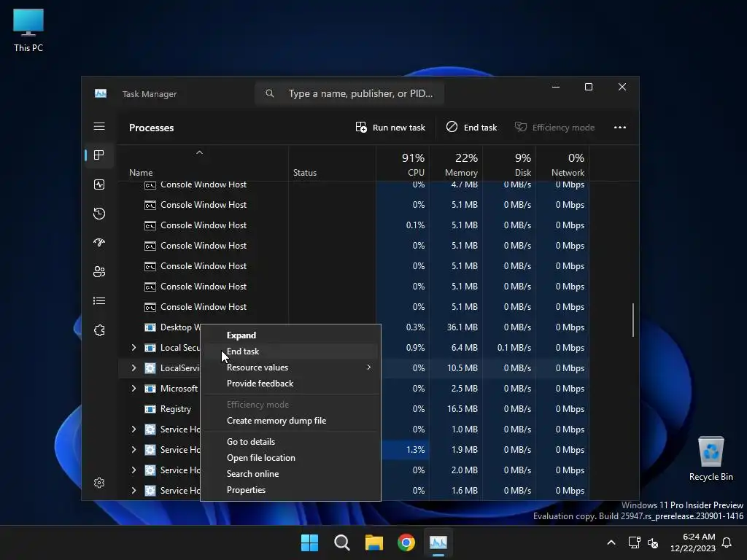Viewport: 747px width, 560px height.
Task: Choose End task in the context menu
Action: (x=290, y=351)
